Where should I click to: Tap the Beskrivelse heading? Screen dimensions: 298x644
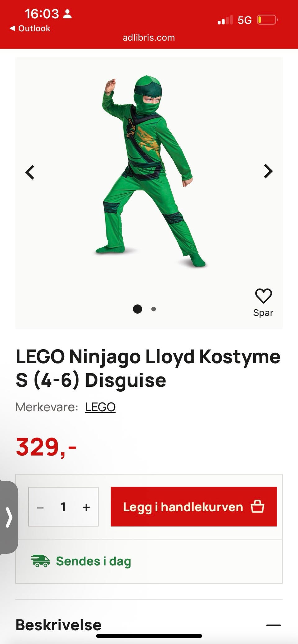58,625
